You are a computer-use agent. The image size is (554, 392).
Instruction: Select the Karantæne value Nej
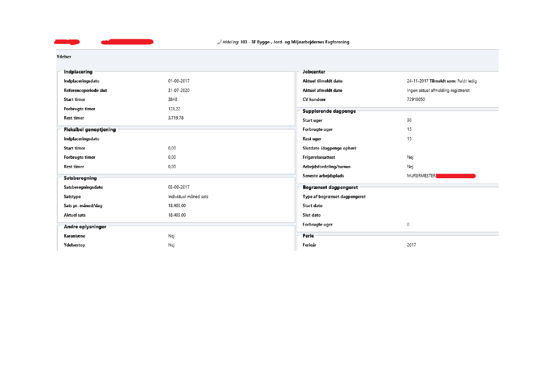(171, 236)
